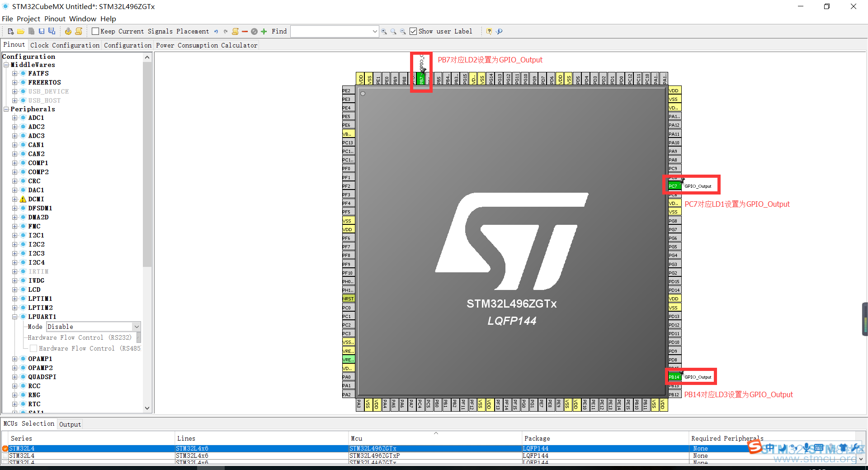
Task: Click inside the Find text field
Action: coord(331,31)
